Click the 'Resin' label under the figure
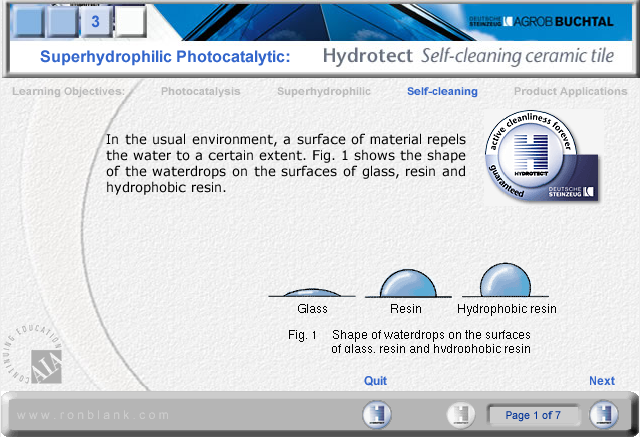This screenshot has width=640, height=437. tap(406, 308)
